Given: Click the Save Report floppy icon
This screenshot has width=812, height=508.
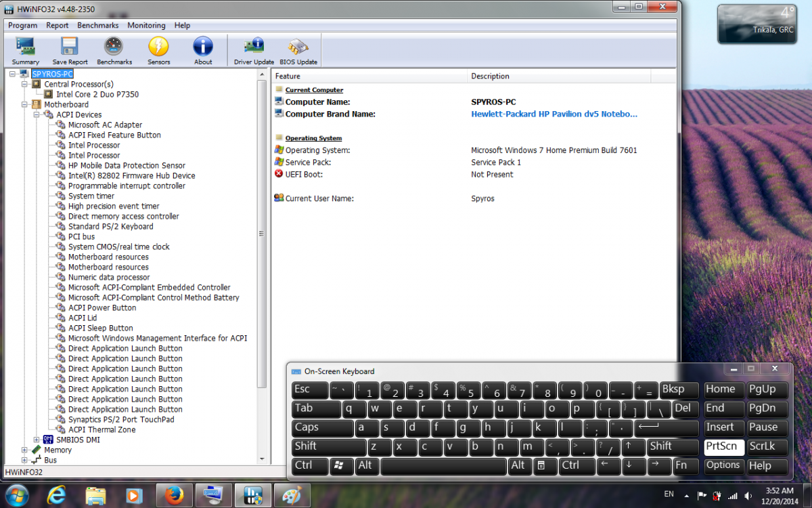Looking at the screenshot, I should tap(70, 51).
